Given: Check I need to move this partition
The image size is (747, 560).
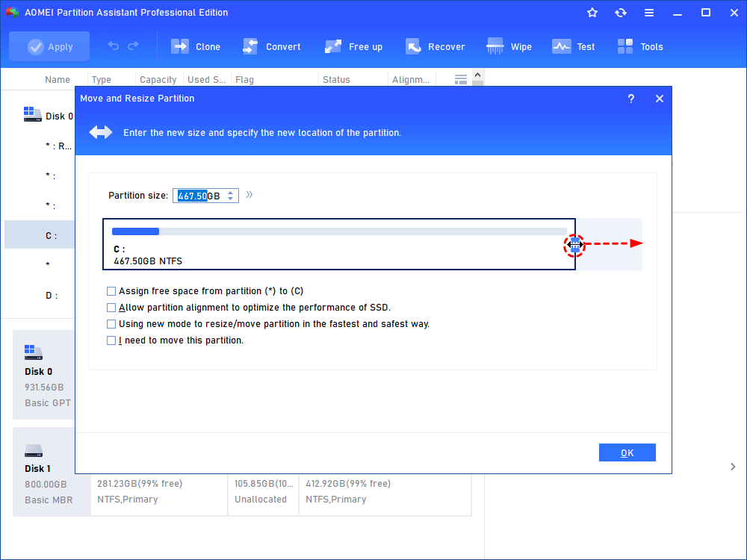Looking at the screenshot, I should [x=111, y=340].
